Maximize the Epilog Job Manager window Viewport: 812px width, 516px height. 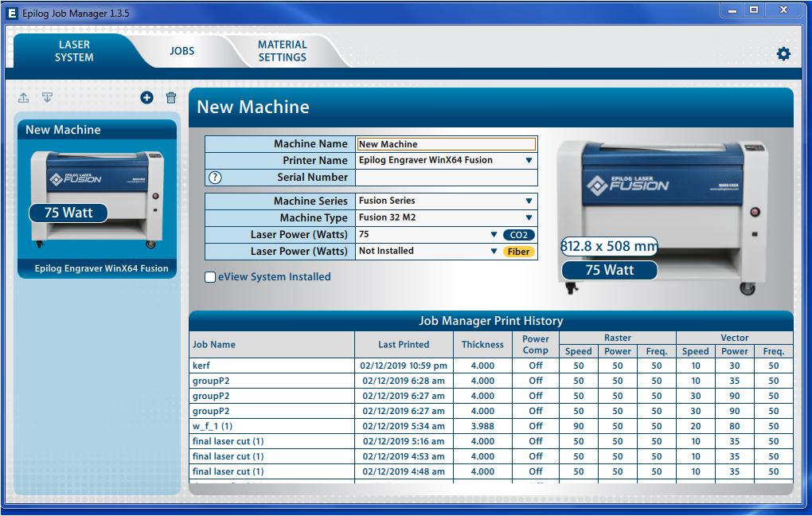(x=754, y=10)
